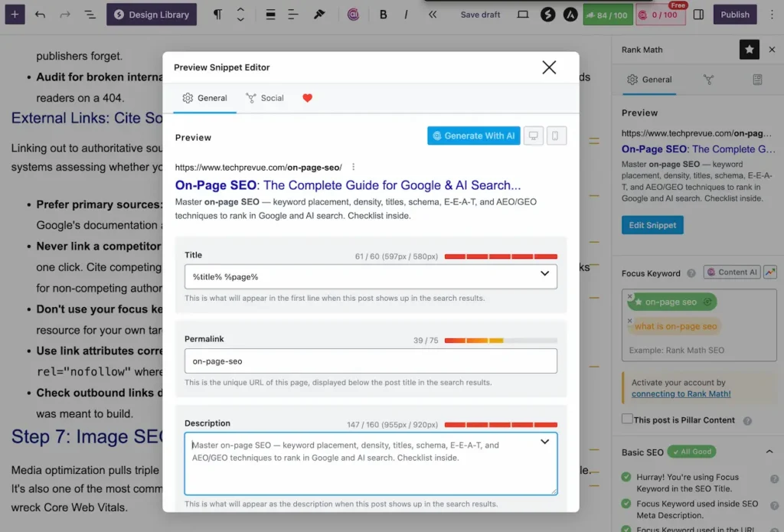Click the round S plugin icon
Viewport: 784px width, 532px height.
tap(547, 15)
